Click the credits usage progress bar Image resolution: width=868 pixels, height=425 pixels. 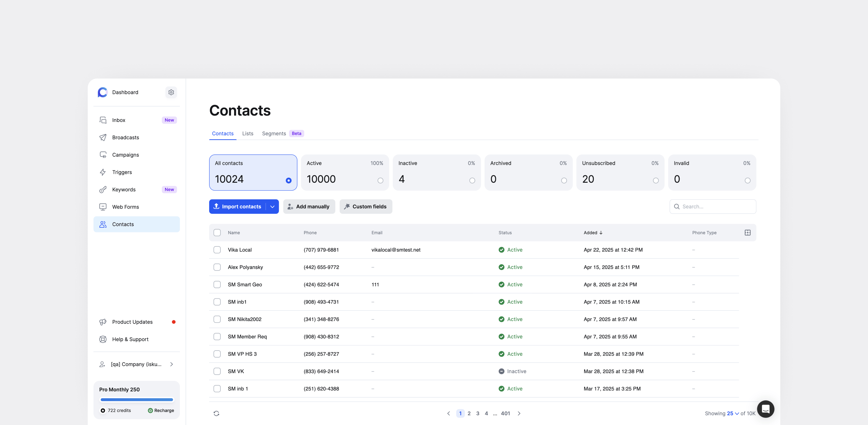tap(136, 400)
